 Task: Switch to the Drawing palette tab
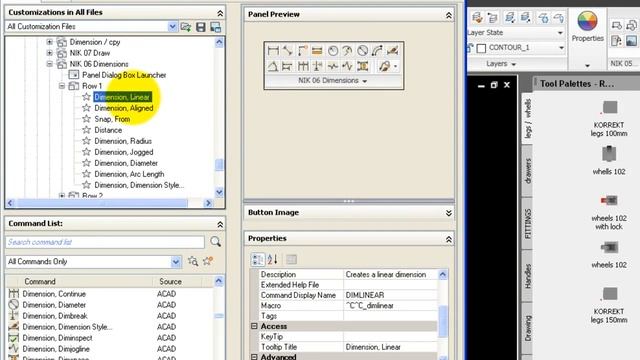[528, 328]
